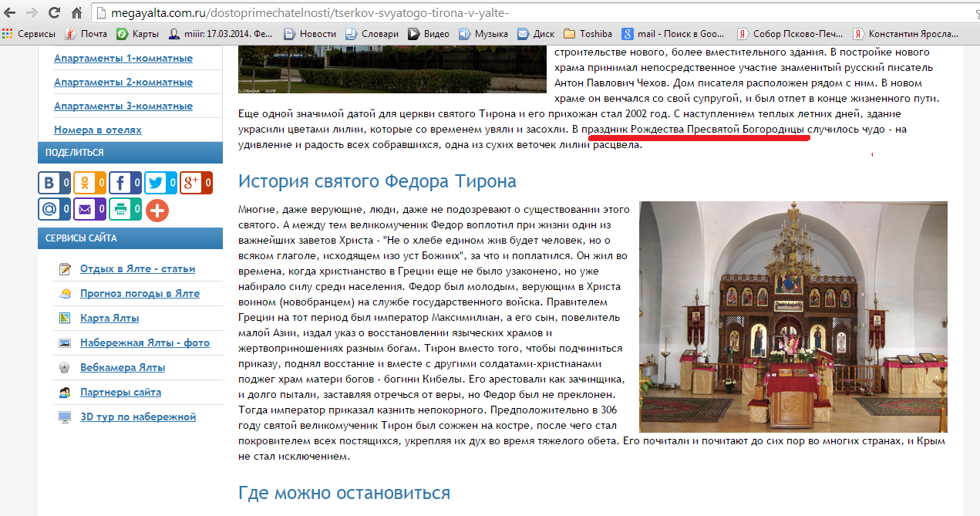
Task: Open the Константин Яросла... bookmark
Action: coord(906,34)
